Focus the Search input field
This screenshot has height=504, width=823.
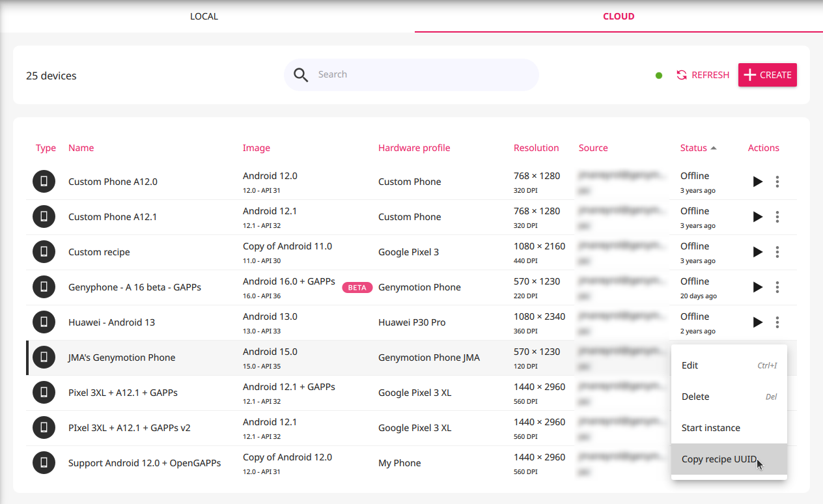[x=411, y=75]
